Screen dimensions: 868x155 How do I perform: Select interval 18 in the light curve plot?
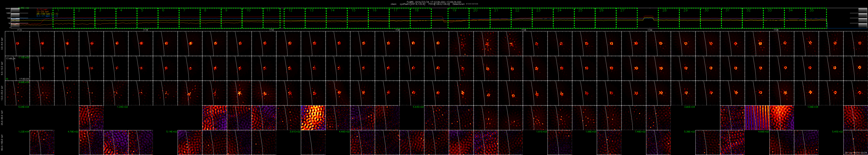click(x=421, y=18)
